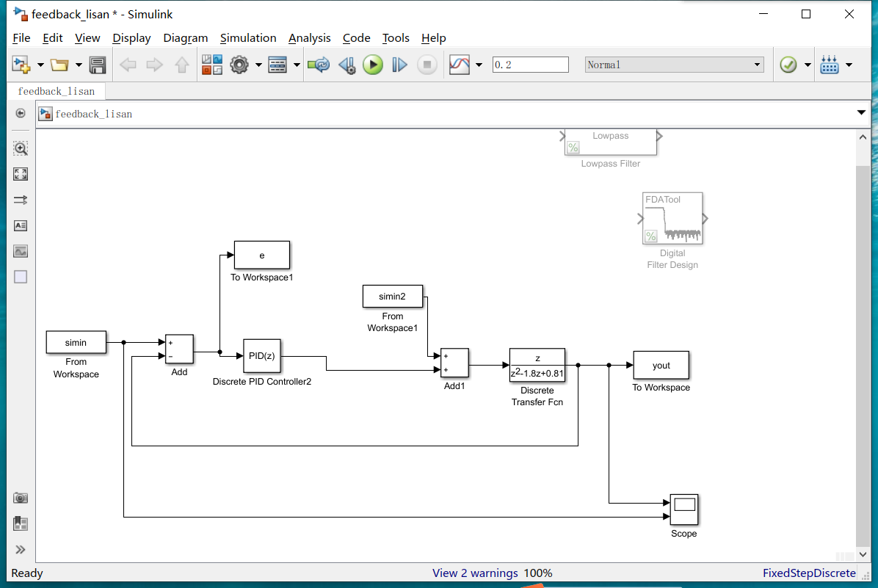Open the Code menu
878x588 pixels.
coord(357,38)
